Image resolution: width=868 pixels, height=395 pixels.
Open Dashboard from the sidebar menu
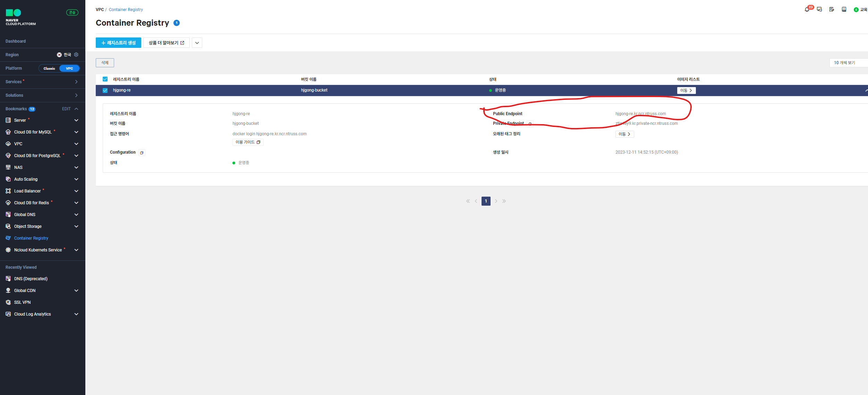coord(16,41)
